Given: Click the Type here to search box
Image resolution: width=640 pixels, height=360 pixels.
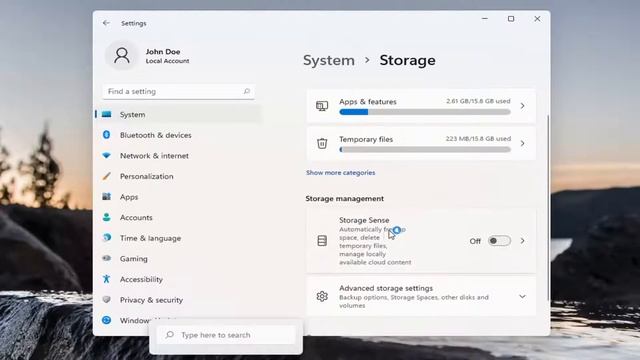Looking at the screenshot, I should pos(227,335).
